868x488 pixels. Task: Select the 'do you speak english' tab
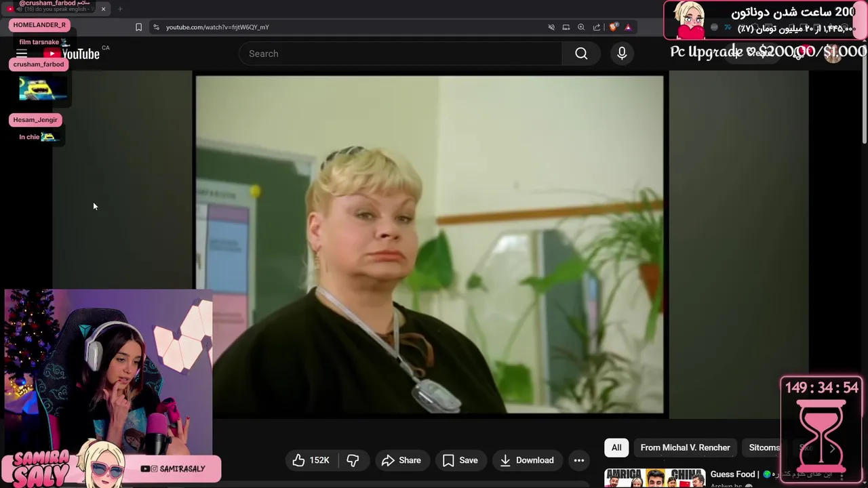(x=54, y=8)
